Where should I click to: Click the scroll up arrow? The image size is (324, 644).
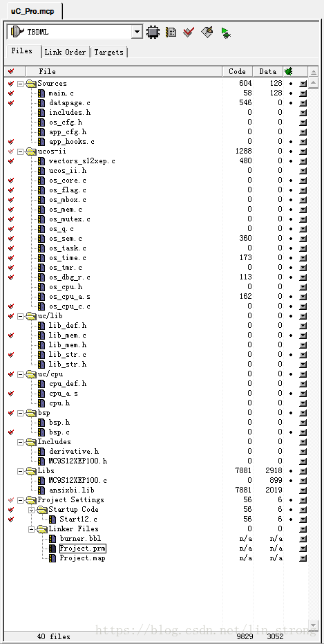pyautogui.click(x=314, y=82)
